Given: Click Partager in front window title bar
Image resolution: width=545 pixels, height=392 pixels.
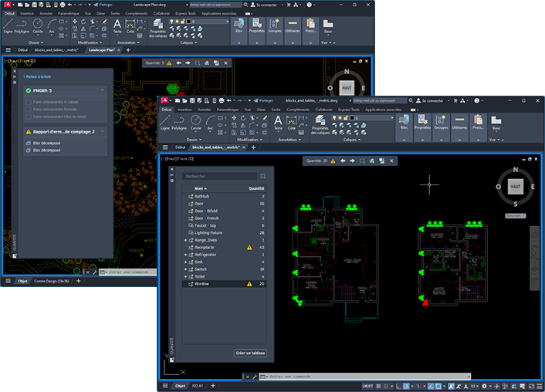Looking at the screenshot, I should click(263, 101).
